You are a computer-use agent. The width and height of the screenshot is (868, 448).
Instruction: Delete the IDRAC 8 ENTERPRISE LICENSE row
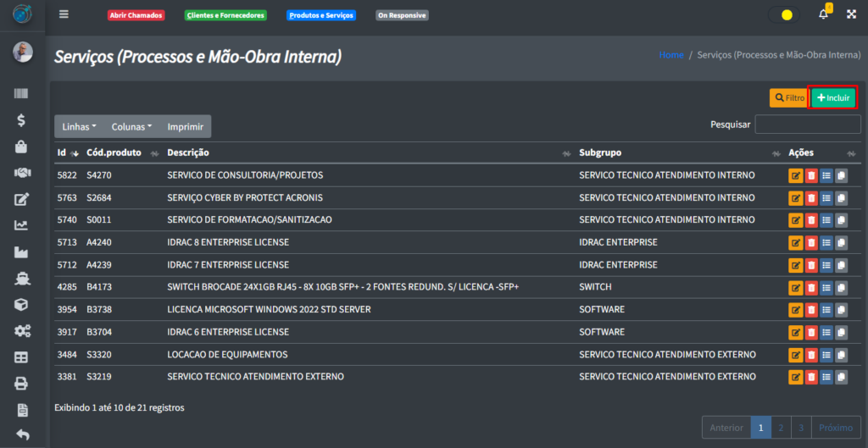[x=810, y=242]
